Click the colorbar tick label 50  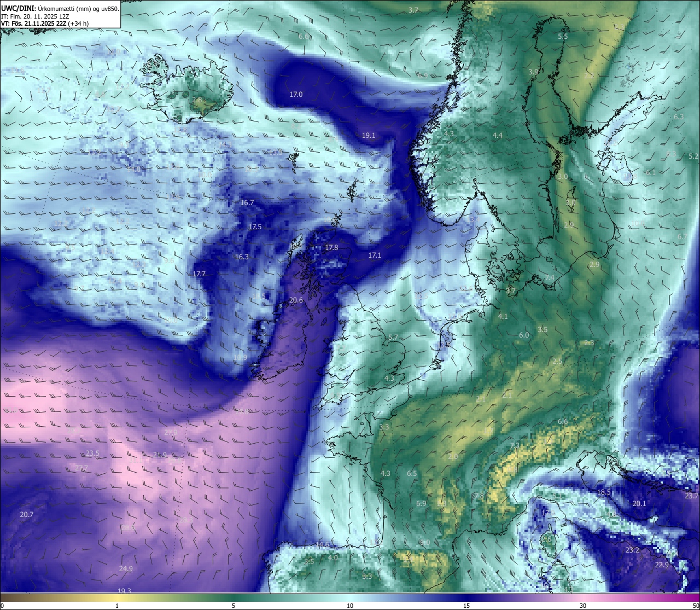coord(696,606)
